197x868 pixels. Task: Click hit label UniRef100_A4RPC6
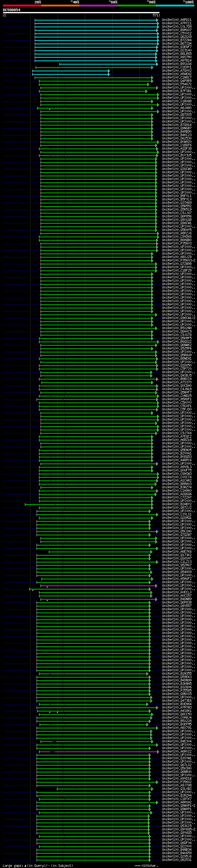coord(176,460)
